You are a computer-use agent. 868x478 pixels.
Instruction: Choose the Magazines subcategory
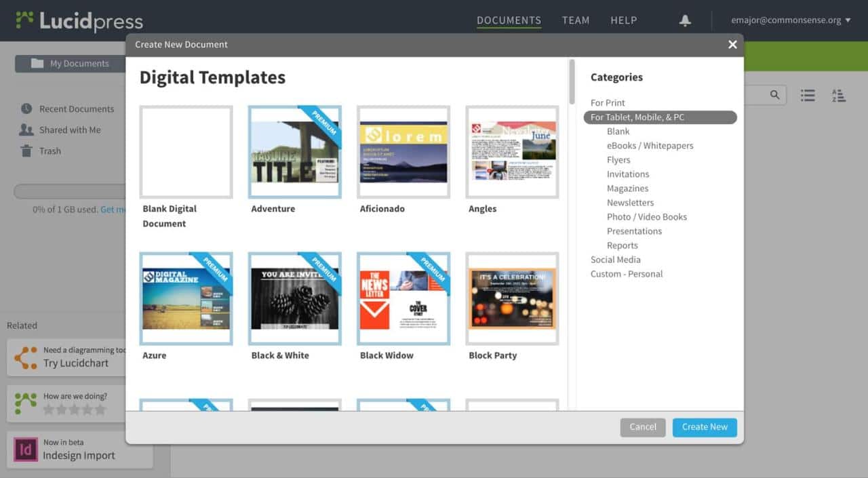point(627,188)
